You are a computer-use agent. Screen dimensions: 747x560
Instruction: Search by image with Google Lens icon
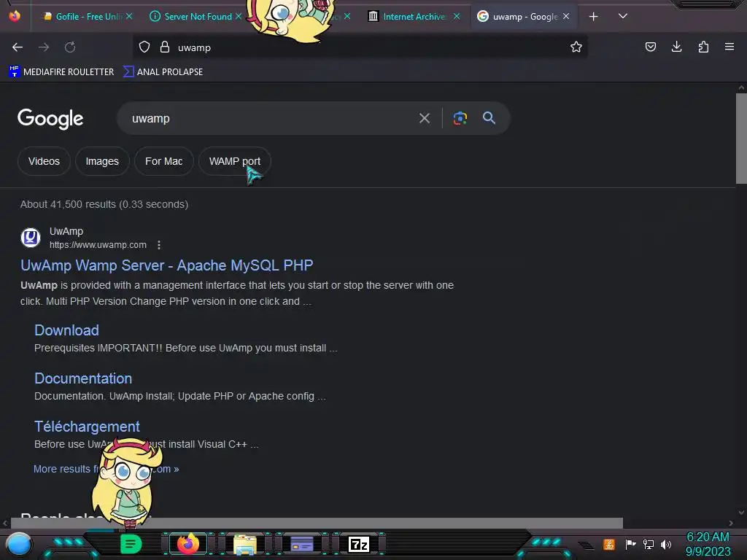[460, 118]
